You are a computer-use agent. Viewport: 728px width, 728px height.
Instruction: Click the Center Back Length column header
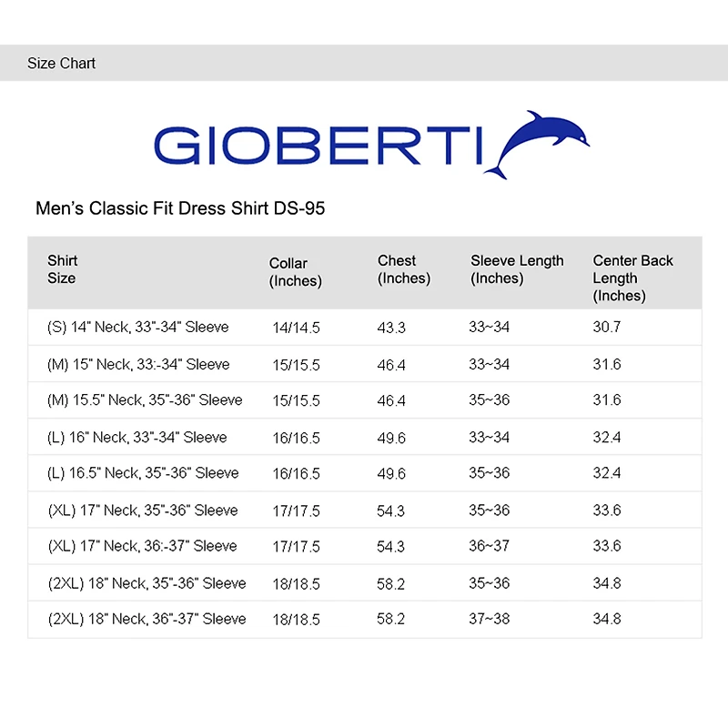tap(632, 278)
